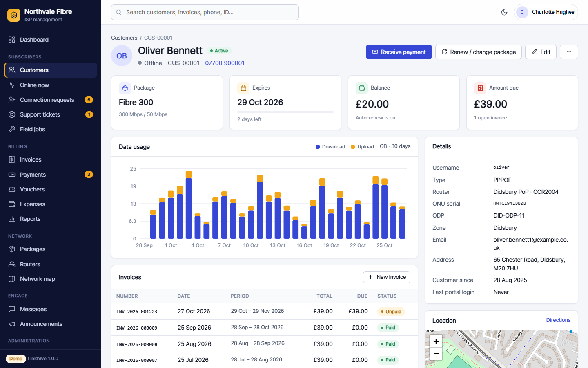Click the Amount due invoice icon
The image size is (588, 368).
[x=480, y=88]
